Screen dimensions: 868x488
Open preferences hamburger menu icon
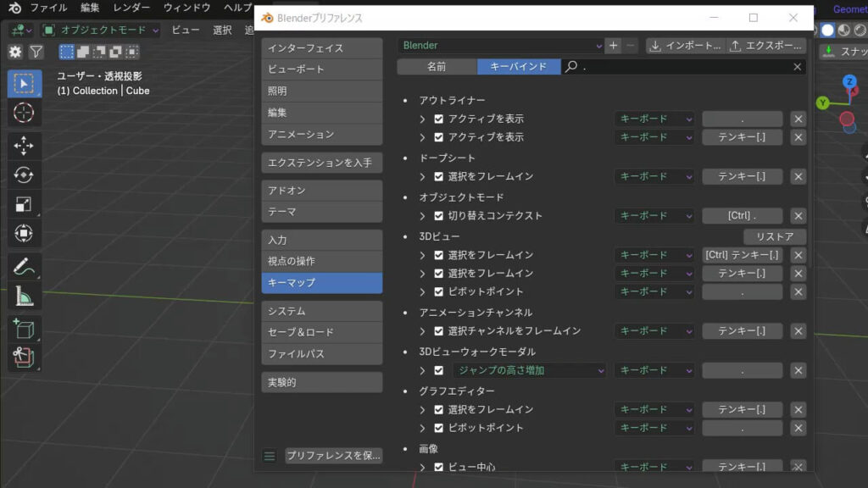270,456
